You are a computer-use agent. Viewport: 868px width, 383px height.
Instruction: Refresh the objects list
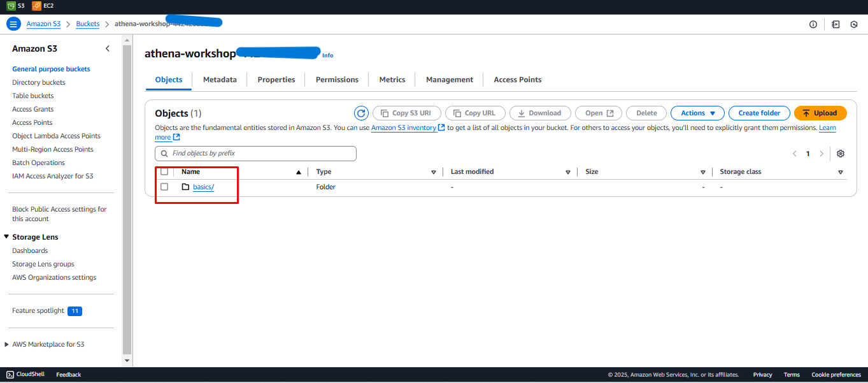tap(361, 113)
